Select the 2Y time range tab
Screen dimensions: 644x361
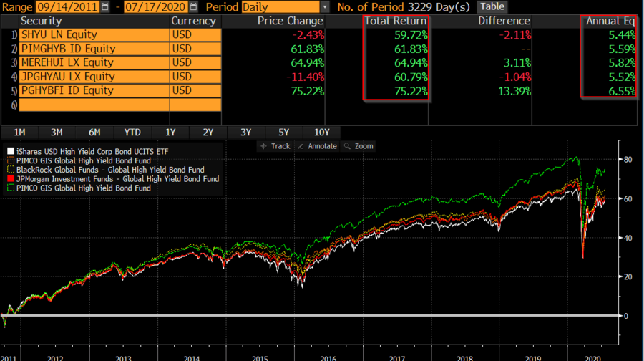pyautogui.click(x=208, y=133)
